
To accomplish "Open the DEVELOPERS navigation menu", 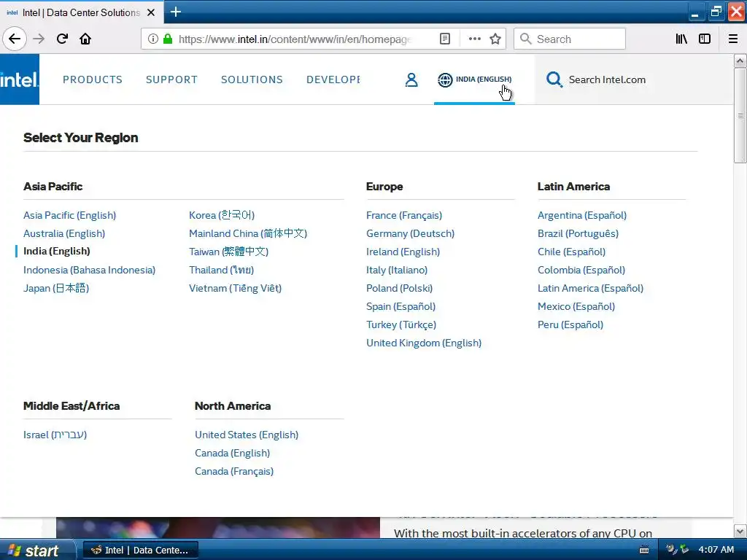I will pyautogui.click(x=333, y=79).
